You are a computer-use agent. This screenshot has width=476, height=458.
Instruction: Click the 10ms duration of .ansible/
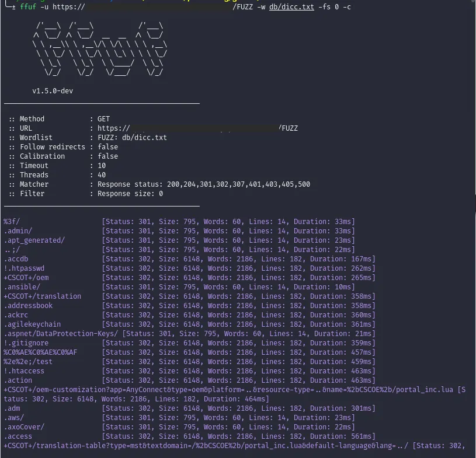pyautogui.click(x=343, y=287)
